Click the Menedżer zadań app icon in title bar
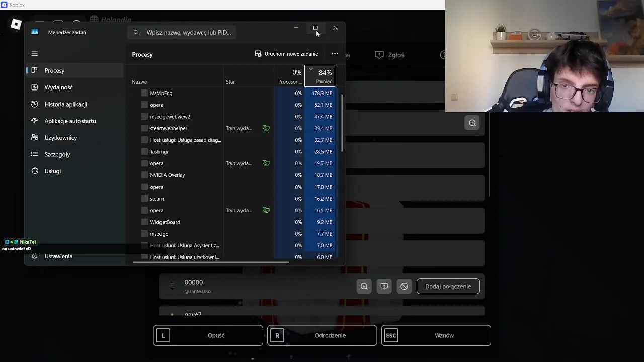Image resolution: width=644 pixels, height=362 pixels. (35, 32)
